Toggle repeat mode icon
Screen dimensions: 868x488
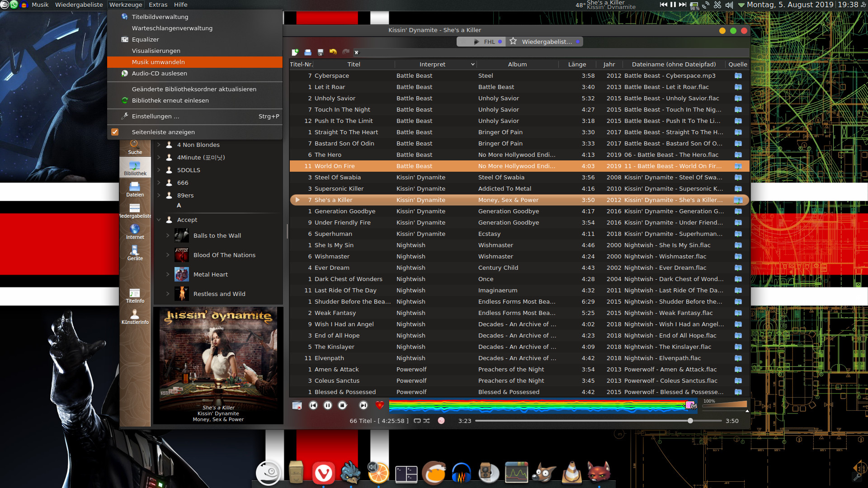[x=417, y=421]
